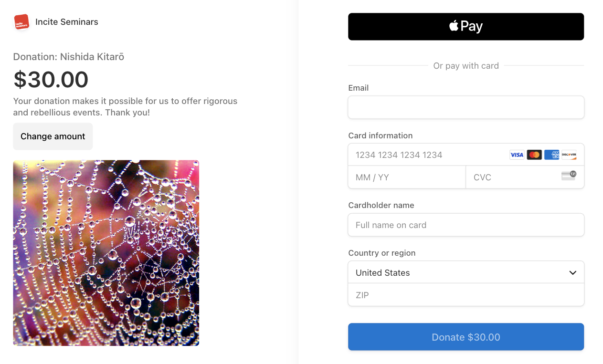This screenshot has height=364, width=603.
Task: Click the Mastercard icon
Action: pyautogui.click(x=534, y=155)
